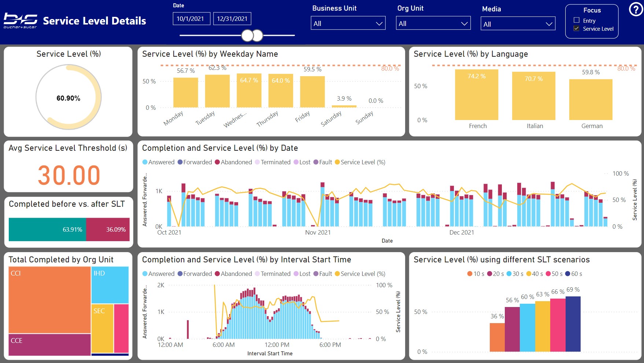Select the IHD tile in the treemap
This screenshot has width=644, height=363.
point(110,285)
